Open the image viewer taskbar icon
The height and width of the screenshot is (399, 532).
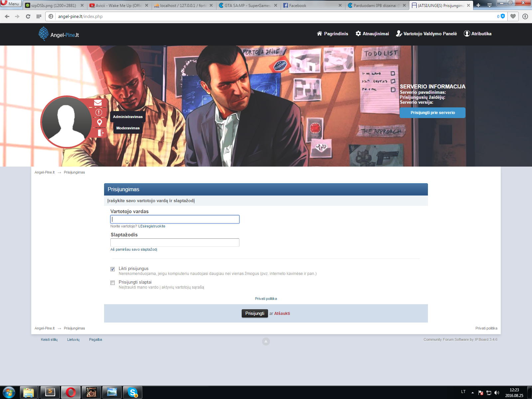click(112, 393)
